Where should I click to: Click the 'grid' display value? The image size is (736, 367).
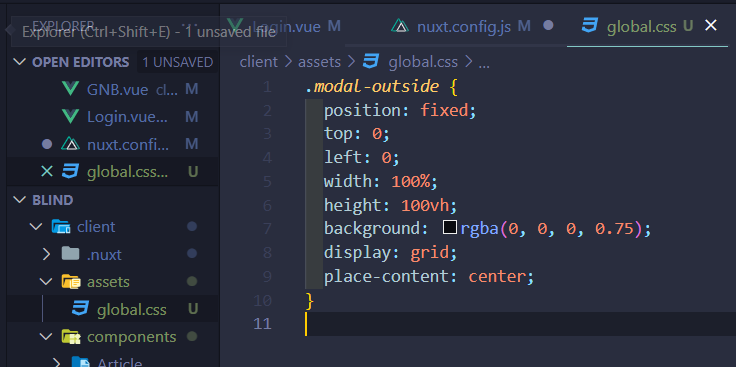(x=429, y=253)
